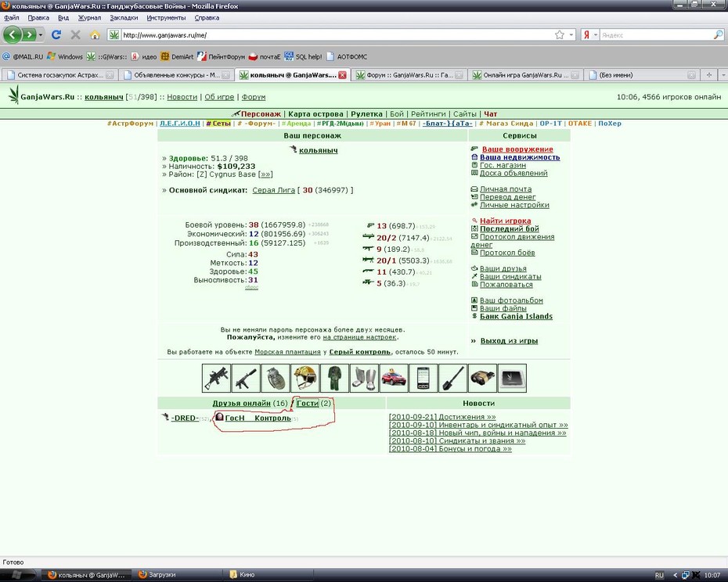Open the assault rifle equipment slot
Image resolution: width=728 pixels, height=582 pixels.
216,378
